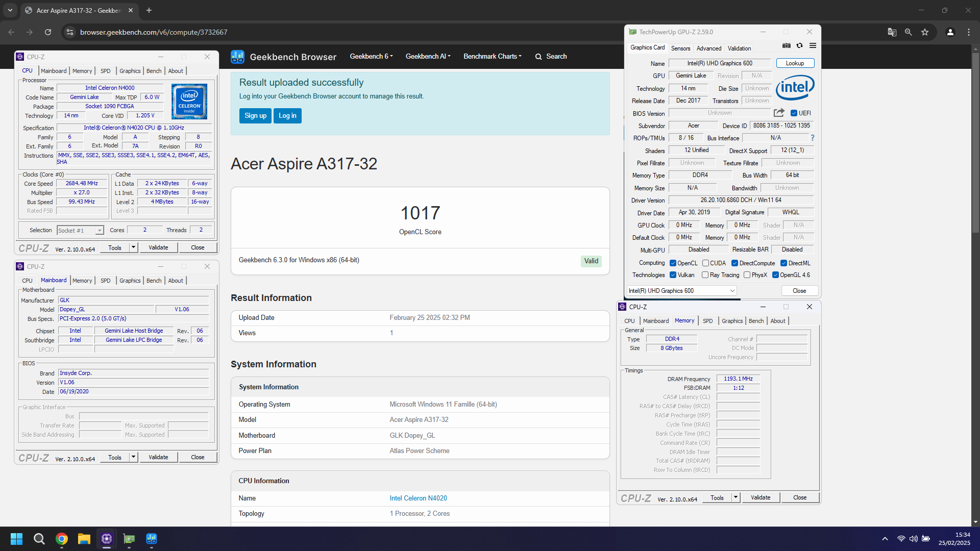This screenshot has height=551, width=980.
Task: Click the Sign up button
Action: pyautogui.click(x=255, y=116)
